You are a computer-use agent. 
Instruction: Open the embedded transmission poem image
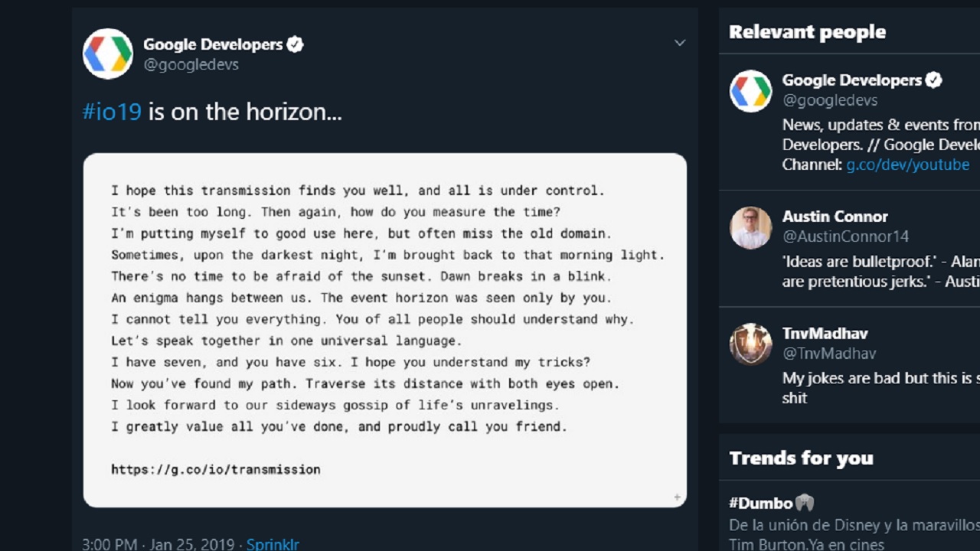coord(384,329)
